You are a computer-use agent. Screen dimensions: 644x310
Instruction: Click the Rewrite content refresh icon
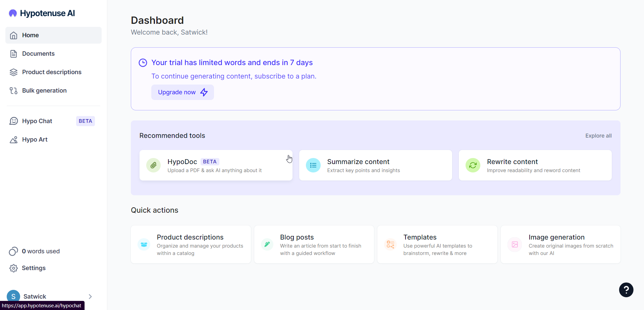point(473,165)
